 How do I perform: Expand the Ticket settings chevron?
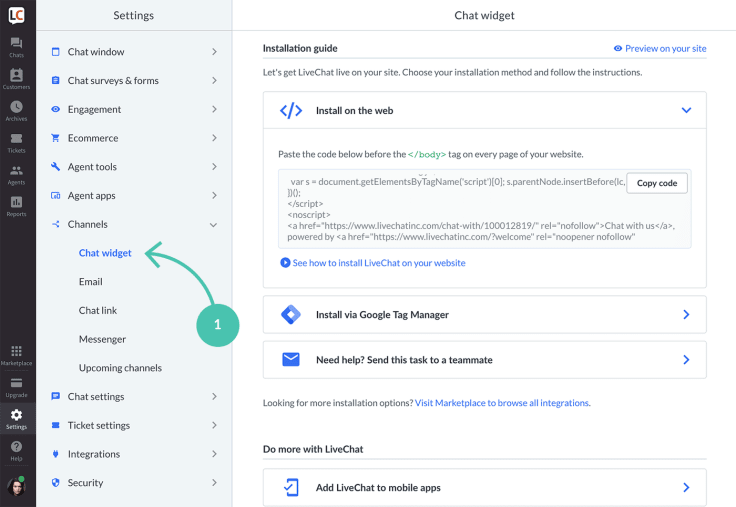(x=214, y=425)
